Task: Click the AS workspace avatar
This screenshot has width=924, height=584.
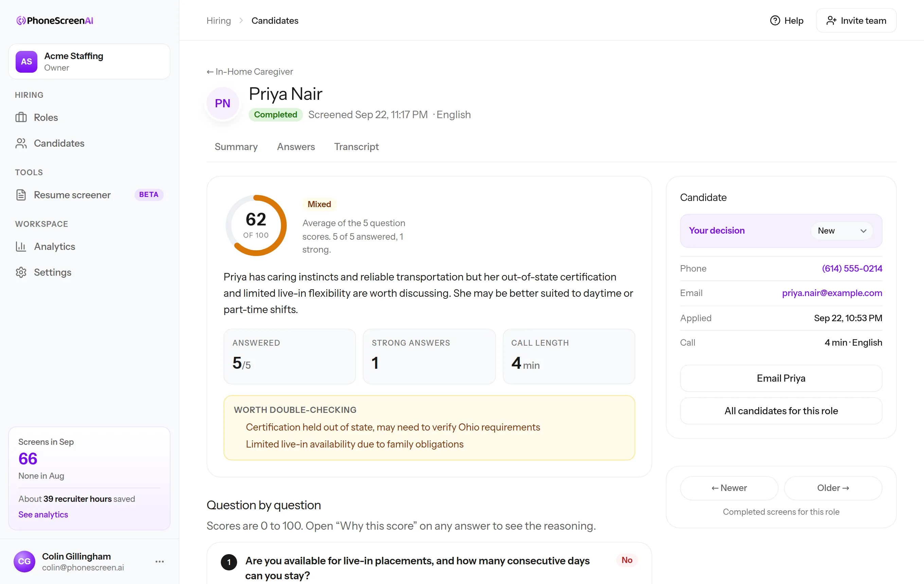Action: tap(26, 61)
